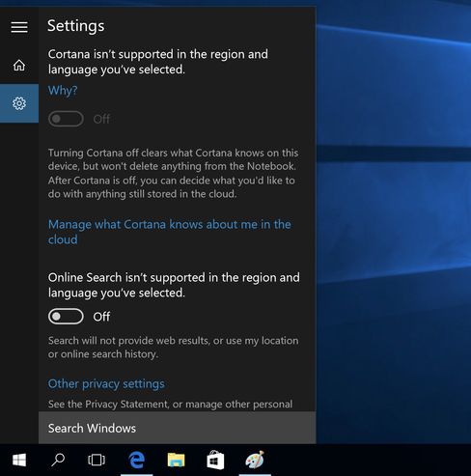Click "Search will not provide web results" text
The image size is (471, 476).
point(173,348)
